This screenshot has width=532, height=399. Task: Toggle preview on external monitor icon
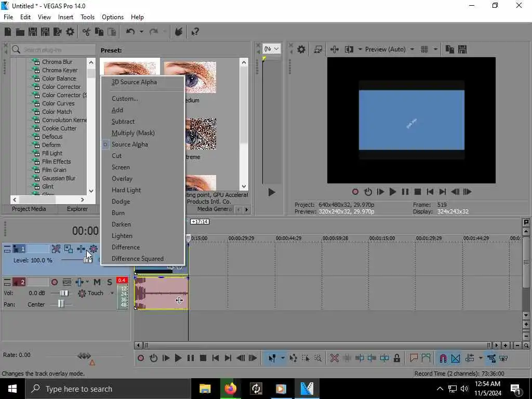pos(318,49)
